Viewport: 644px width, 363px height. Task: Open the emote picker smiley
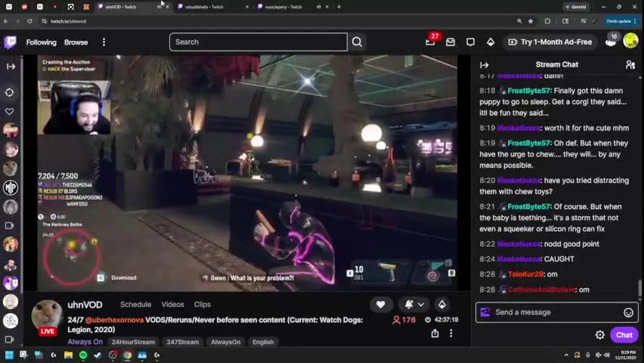coord(628,313)
